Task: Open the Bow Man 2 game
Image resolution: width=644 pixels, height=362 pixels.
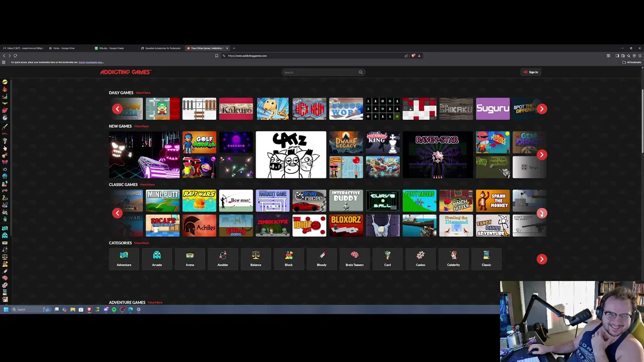Action: click(236, 201)
